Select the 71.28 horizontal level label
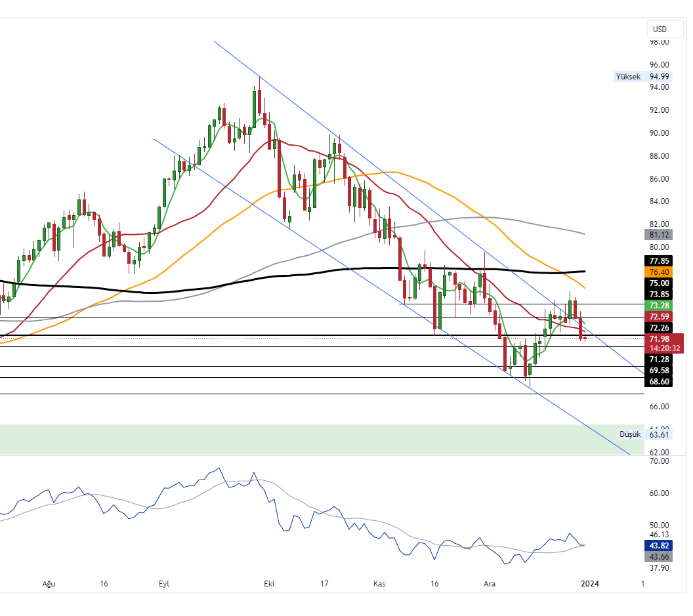The height and width of the screenshot is (616, 693). pyautogui.click(x=659, y=359)
